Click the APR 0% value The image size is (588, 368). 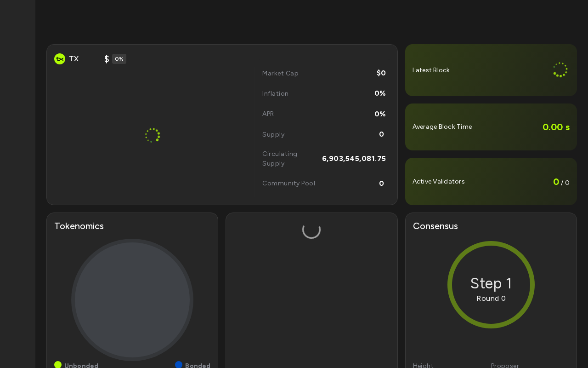tap(380, 114)
